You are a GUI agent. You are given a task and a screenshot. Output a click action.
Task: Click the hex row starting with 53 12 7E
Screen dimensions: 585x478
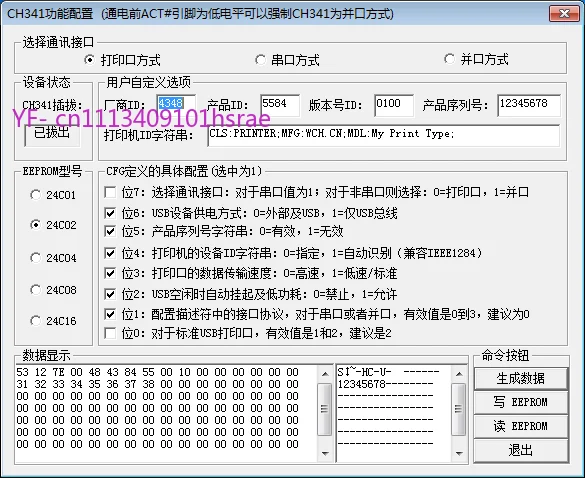click(157, 372)
